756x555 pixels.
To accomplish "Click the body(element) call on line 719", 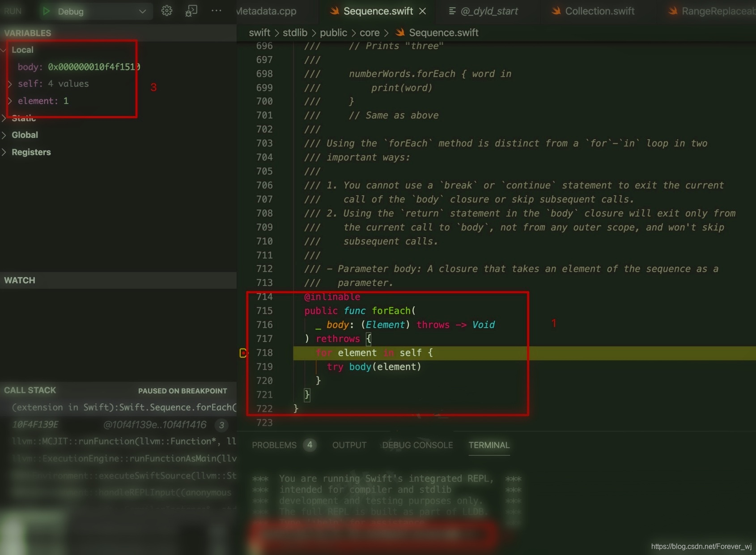I will [x=385, y=367].
